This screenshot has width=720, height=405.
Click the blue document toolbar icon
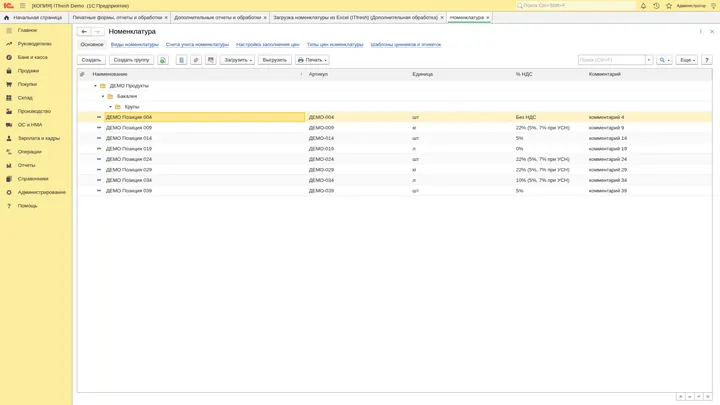pos(181,60)
